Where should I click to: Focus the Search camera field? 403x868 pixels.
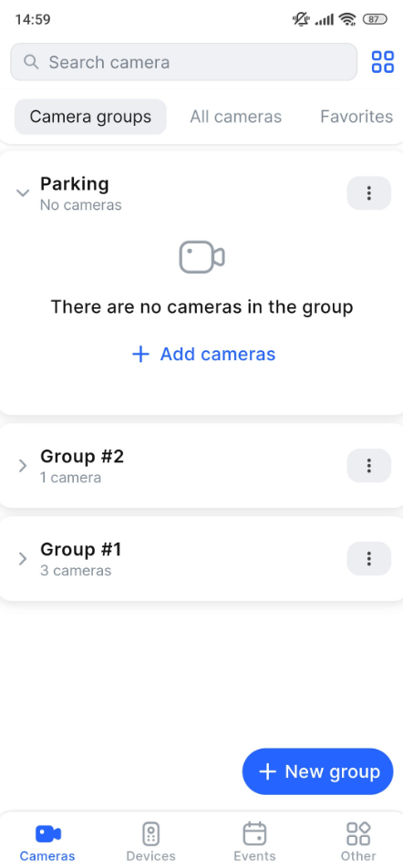[x=184, y=62]
